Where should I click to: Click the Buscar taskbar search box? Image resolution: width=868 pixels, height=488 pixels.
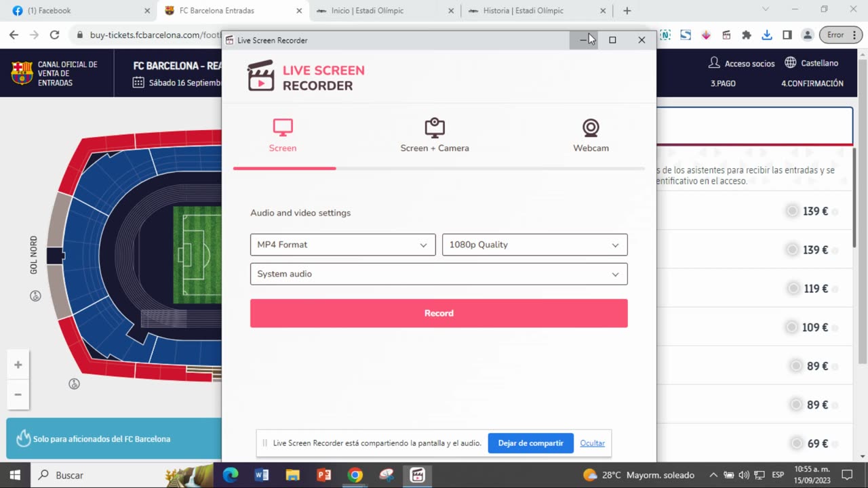(122, 475)
